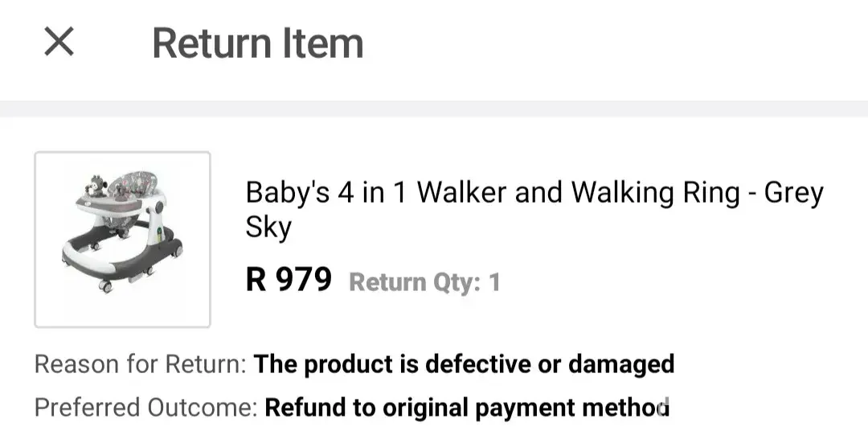
Task: Select "The product is defective or damaged" text
Action: tap(464, 364)
